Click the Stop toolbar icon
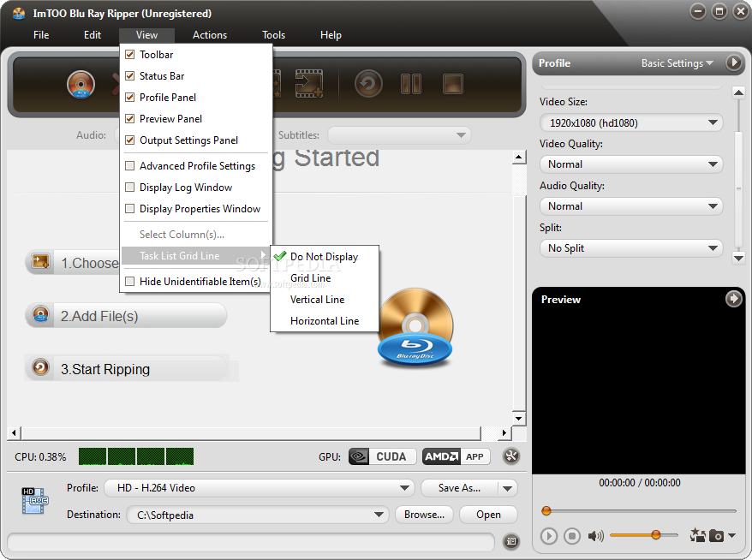The image size is (752, 560). click(453, 85)
